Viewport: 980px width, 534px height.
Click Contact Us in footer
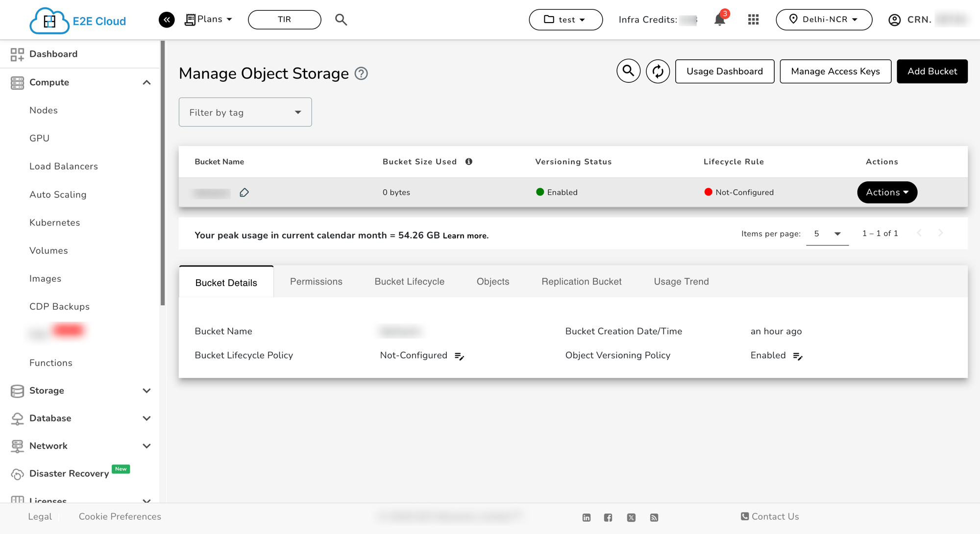770,516
